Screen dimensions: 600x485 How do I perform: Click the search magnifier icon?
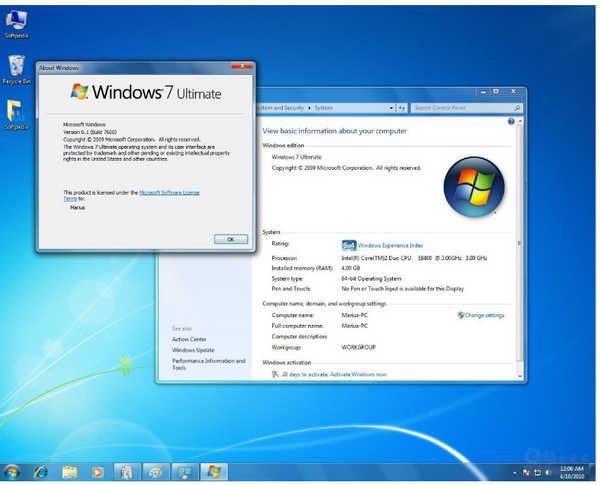(517, 108)
